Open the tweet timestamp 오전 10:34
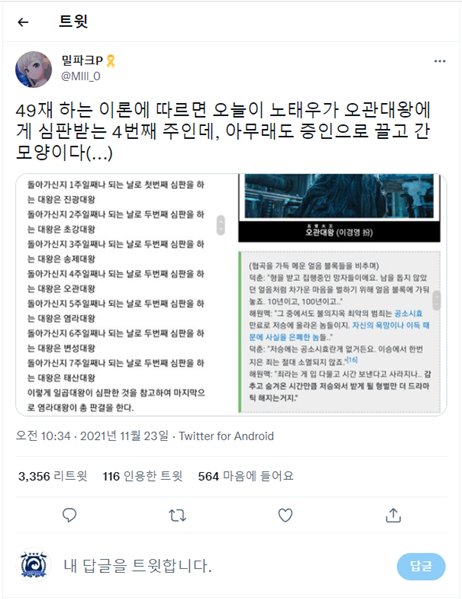462x599 pixels. [x=92, y=436]
